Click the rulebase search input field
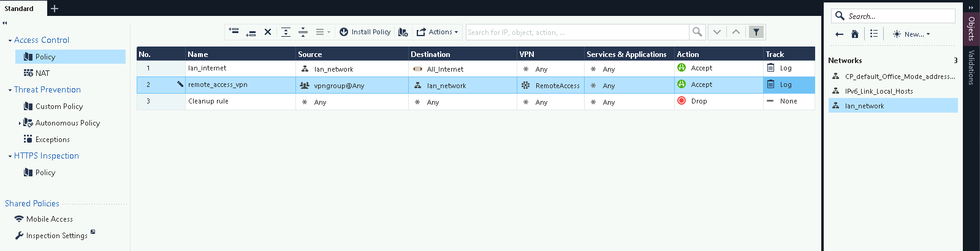980x251 pixels. 576,32
